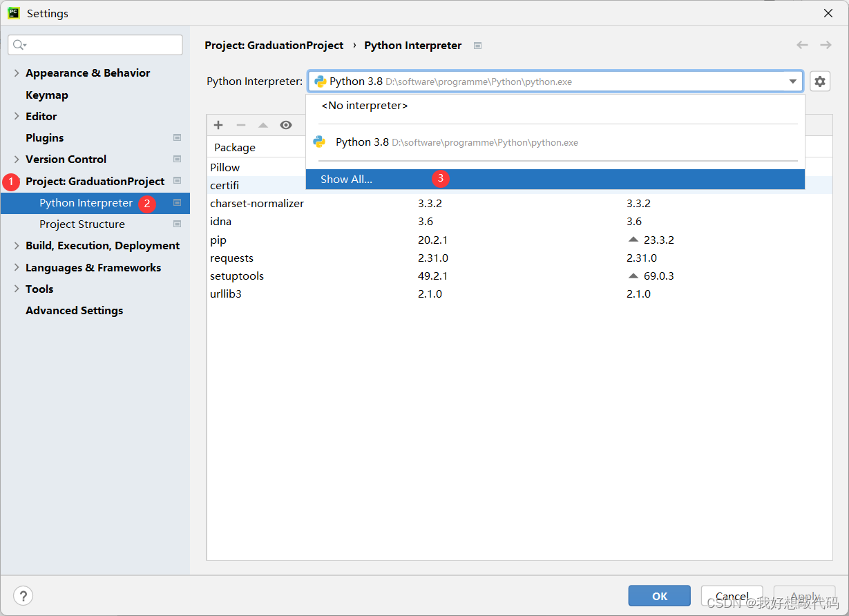Expand the Version Control chevron

(x=17, y=159)
